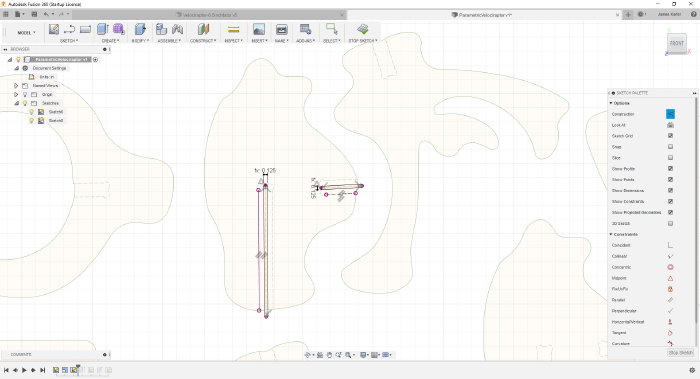Screen dimensions: 700x379
Task: Click the Look At camera icon in navigation bar
Action: click(x=320, y=355)
